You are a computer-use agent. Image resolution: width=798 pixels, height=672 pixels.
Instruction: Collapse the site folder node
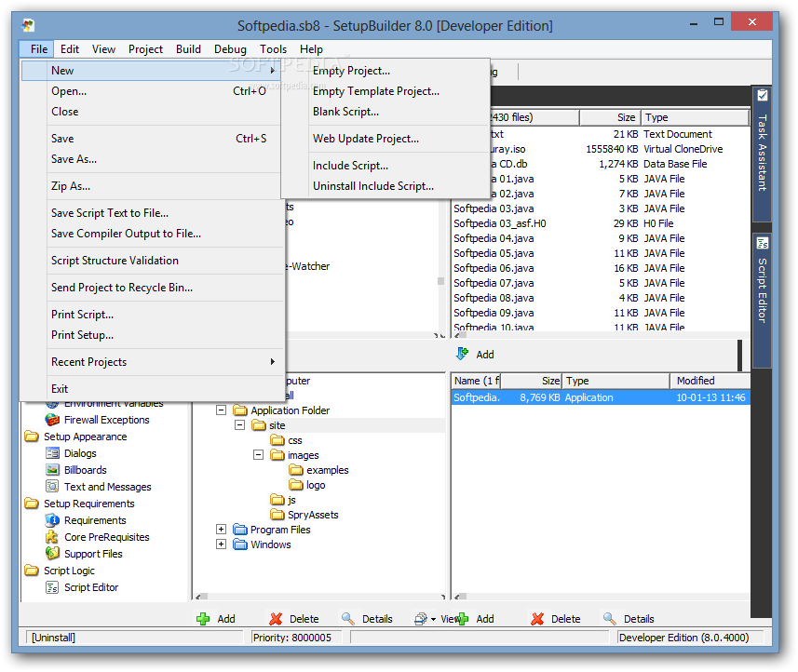click(x=239, y=424)
